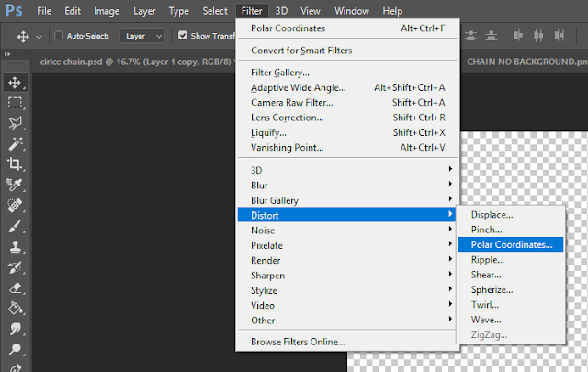
Task: Open the Image menu
Action: [x=107, y=11]
